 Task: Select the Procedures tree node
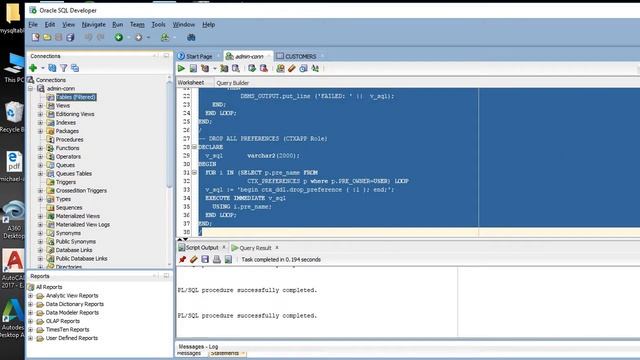click(x=69, y=140)
